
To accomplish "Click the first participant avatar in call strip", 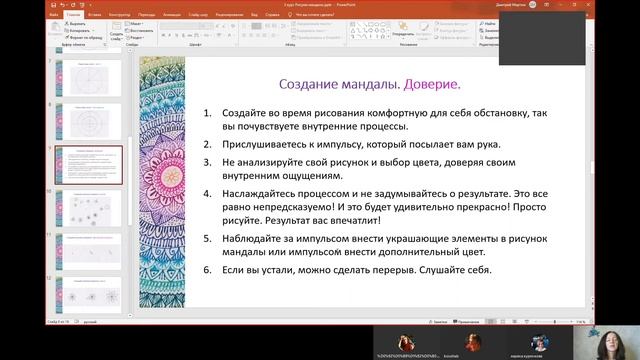I will pyautogui.click(x=407, y=343).
